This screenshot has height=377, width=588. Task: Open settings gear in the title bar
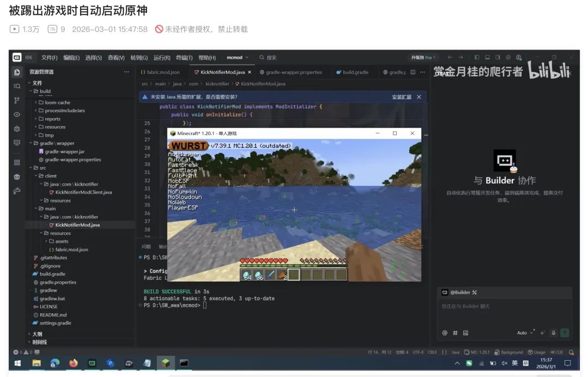[508, 57]
